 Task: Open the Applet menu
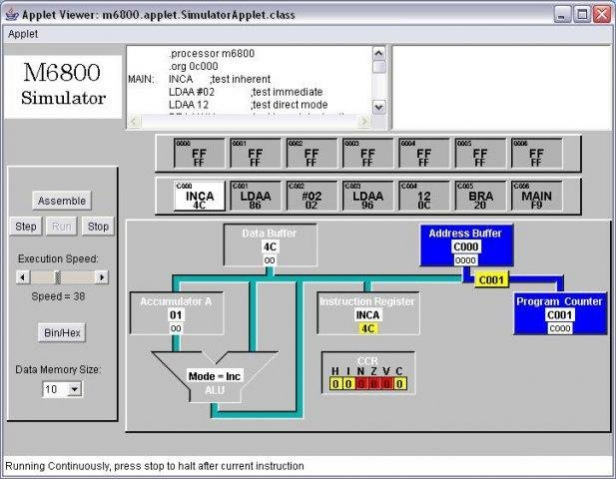pos(23,34)
